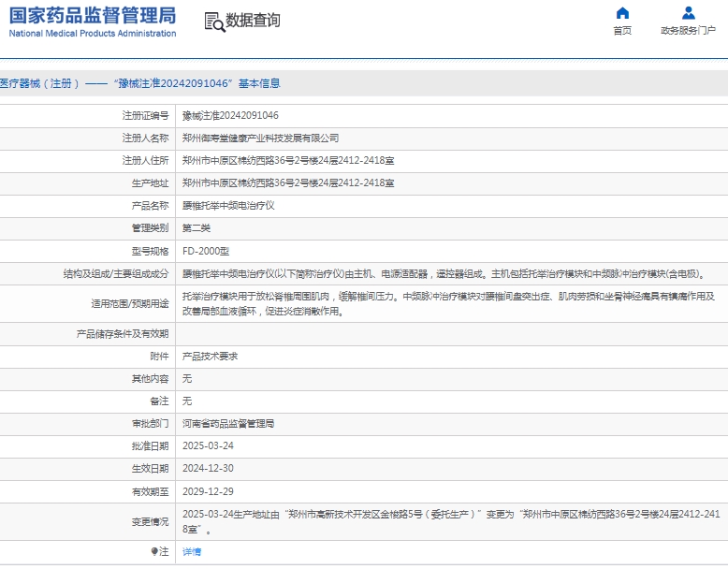Click the 变更情况 change description text
728x569 pixels.
coord(451,521)
